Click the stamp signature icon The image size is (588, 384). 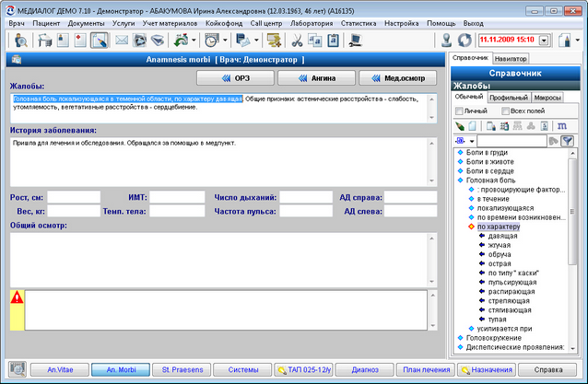pos(446,41)
